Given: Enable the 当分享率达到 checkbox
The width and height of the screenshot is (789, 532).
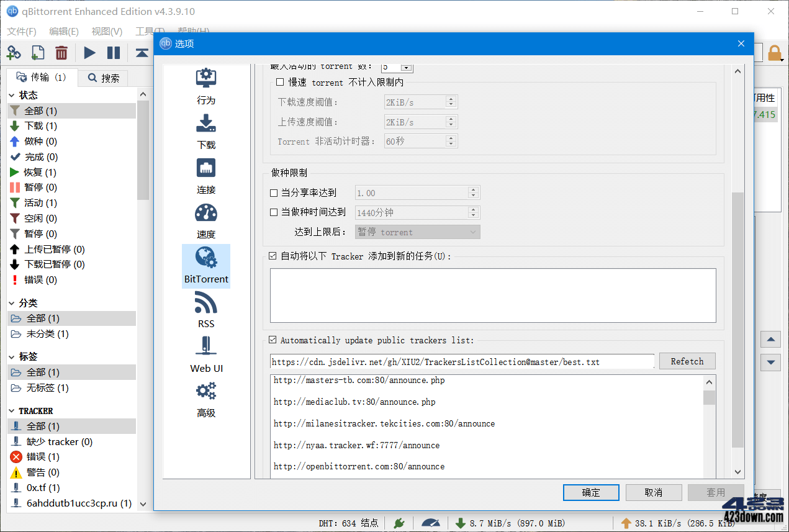Looking at the screenshot, I should 273,192.
